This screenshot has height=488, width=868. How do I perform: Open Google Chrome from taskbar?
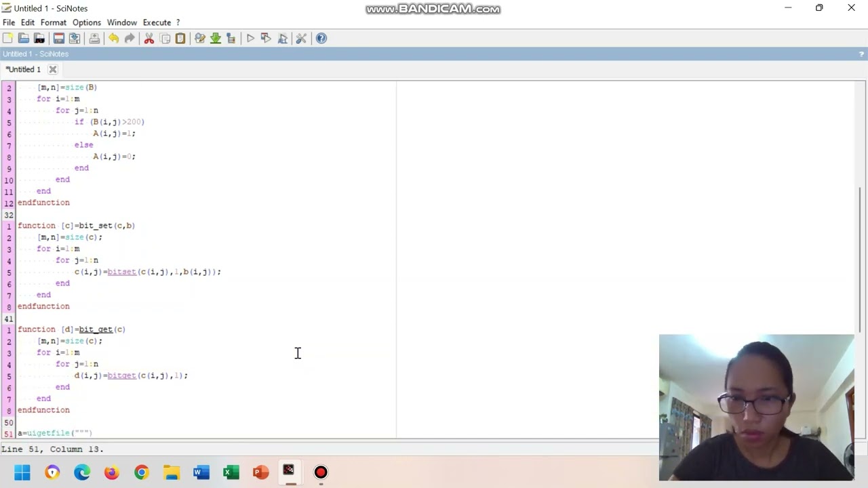pos(142,472)
